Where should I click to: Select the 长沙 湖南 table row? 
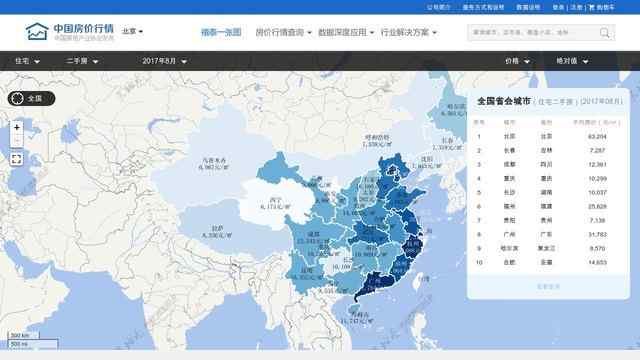[548, 192]
